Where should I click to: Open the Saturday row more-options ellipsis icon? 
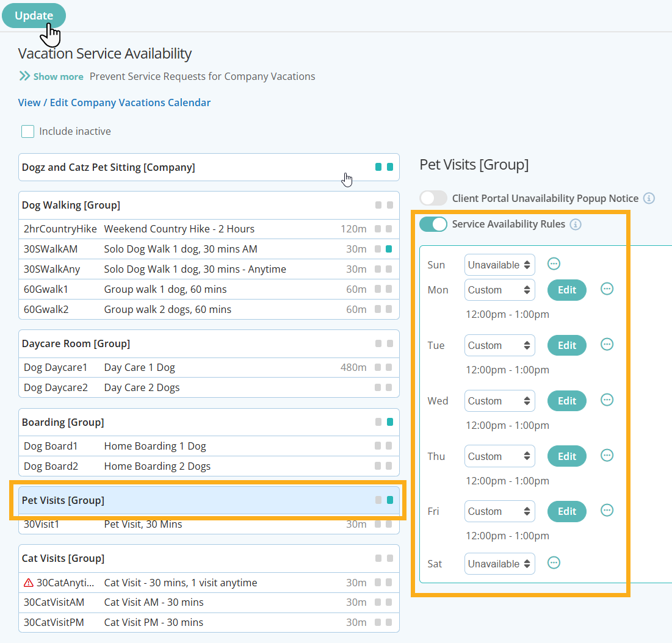(554, 563)
